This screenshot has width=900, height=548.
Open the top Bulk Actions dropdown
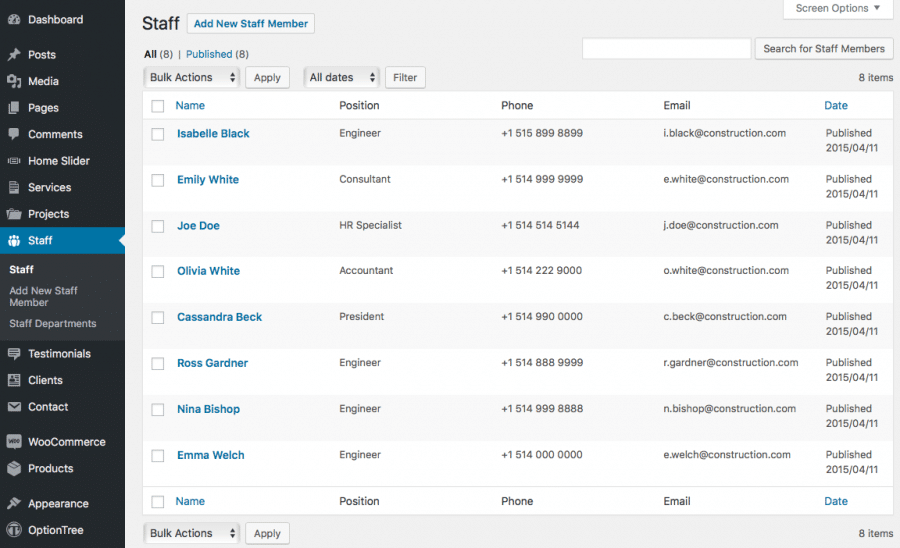tap(192, 77)
